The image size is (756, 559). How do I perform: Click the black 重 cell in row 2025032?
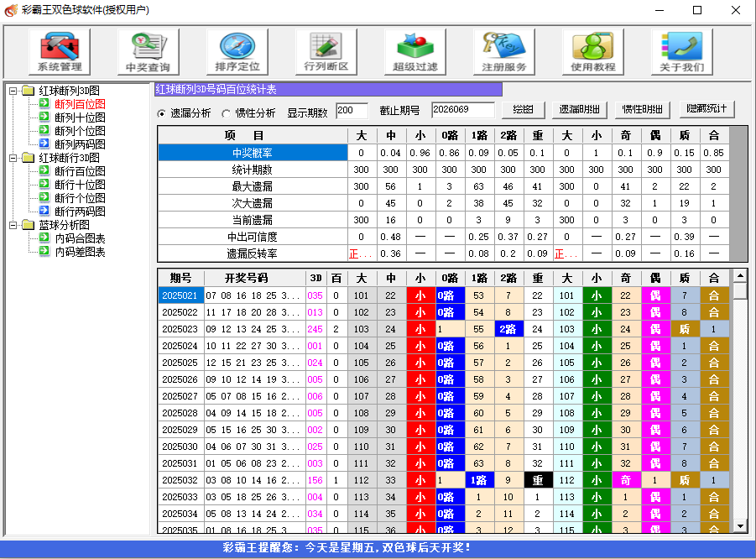pos(538,480)
